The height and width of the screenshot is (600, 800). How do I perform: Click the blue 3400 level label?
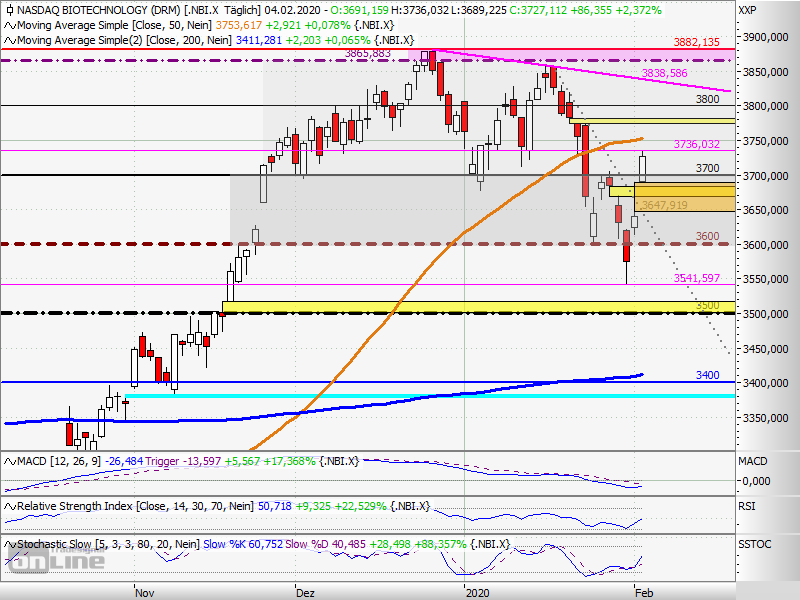708,376
